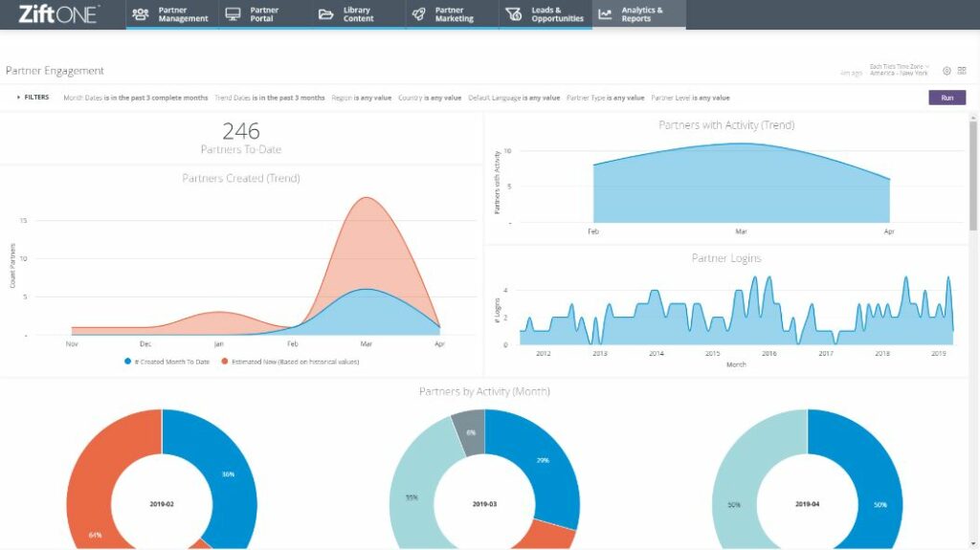Click the dashboard vertical scrollbar
980x550 pixels.
click(x=973, y=175)
